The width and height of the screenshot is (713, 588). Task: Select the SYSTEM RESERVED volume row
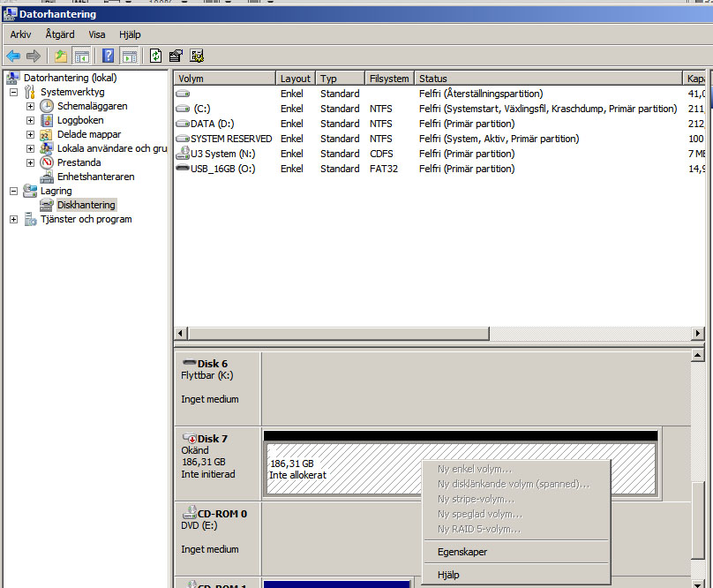[439, 139]
